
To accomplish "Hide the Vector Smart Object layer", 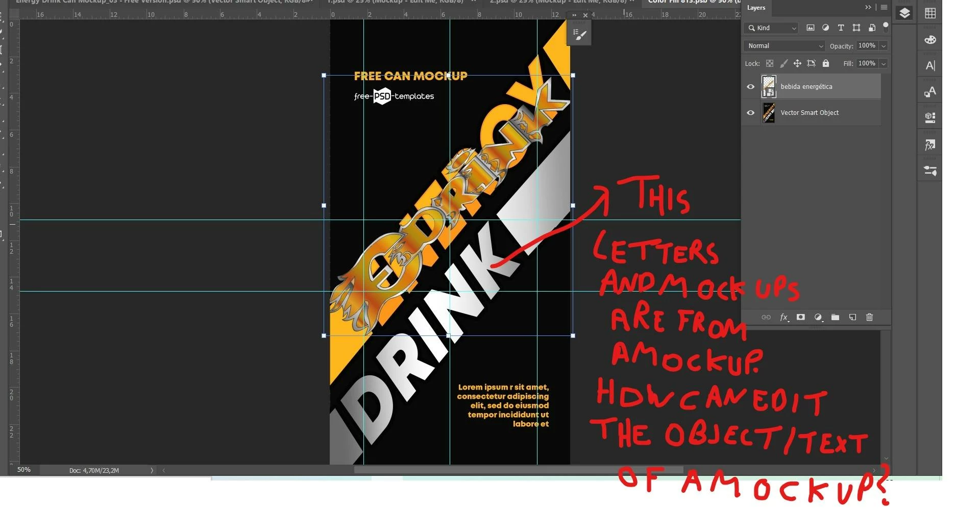I will pos(750,113).
